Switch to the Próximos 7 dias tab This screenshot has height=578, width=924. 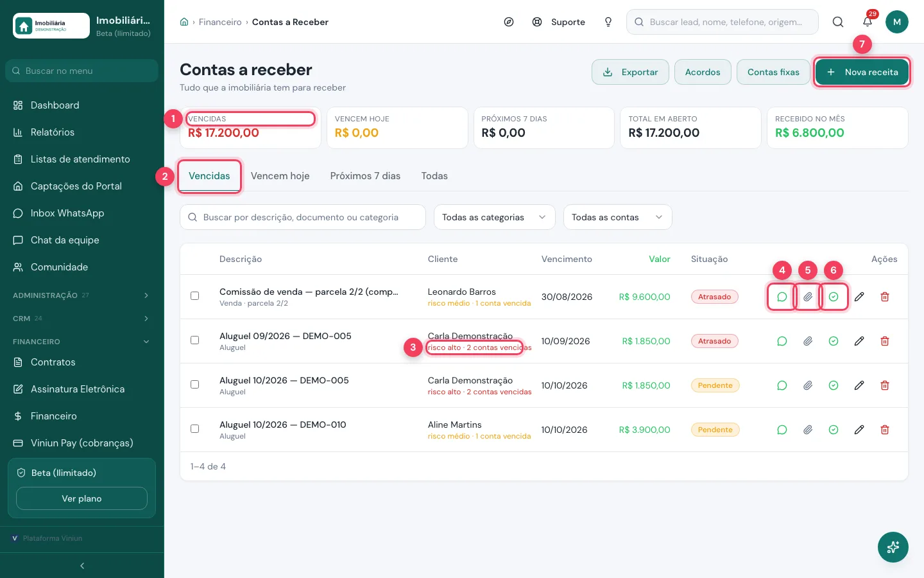click(x=365, y=176)
